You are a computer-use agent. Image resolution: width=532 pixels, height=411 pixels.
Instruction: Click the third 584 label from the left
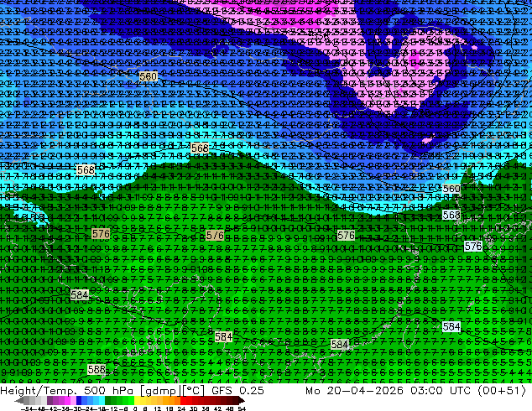point(339,345)
